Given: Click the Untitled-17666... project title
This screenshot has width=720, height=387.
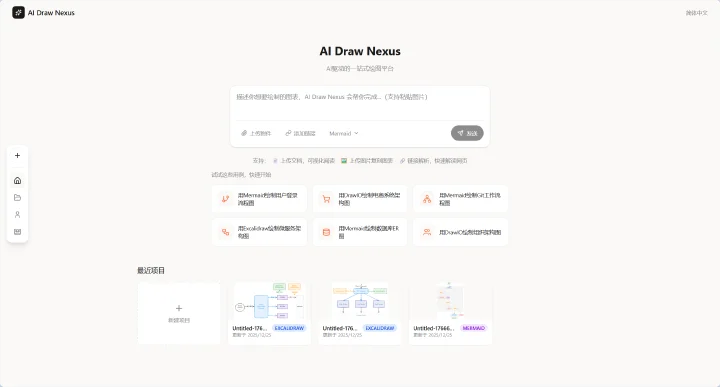Looking at the screenshot, I should point(433,328).
